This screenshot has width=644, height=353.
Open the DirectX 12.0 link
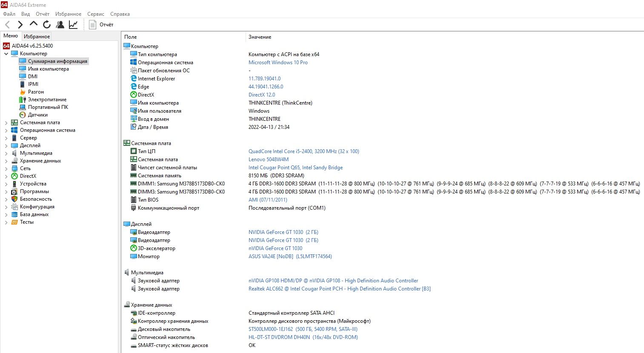(x=262, y=95)
